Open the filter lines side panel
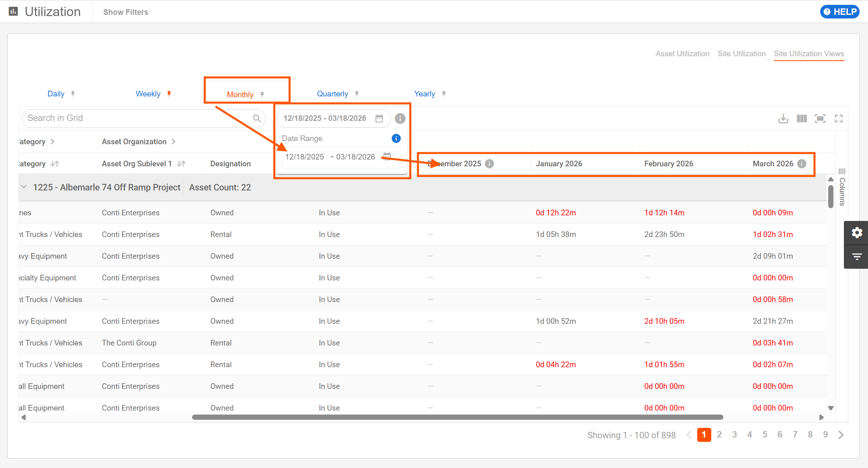 [x=856, y=256]
